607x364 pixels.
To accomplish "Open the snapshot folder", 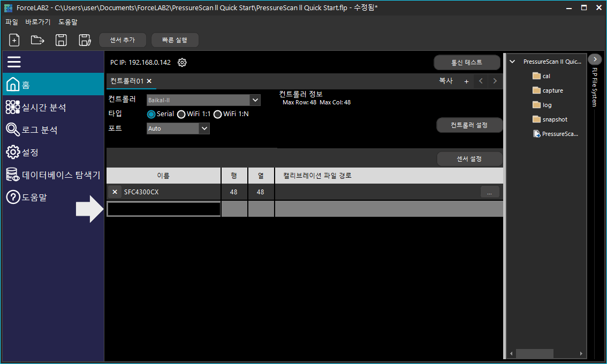I will (x=550, y=119).
